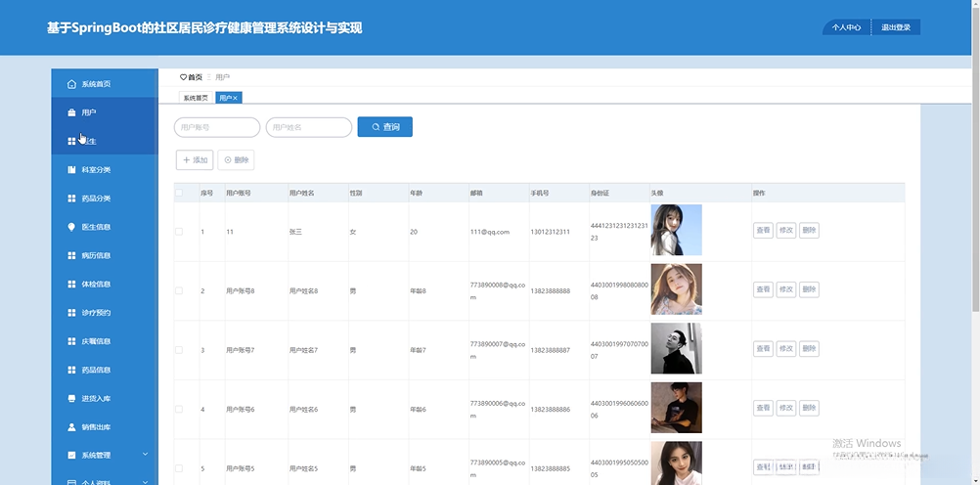Image resolution: width=980 pixels, height=485 pixels.
Task: Delete the 用户账号8 row
Action: click(x=809, y=289)
